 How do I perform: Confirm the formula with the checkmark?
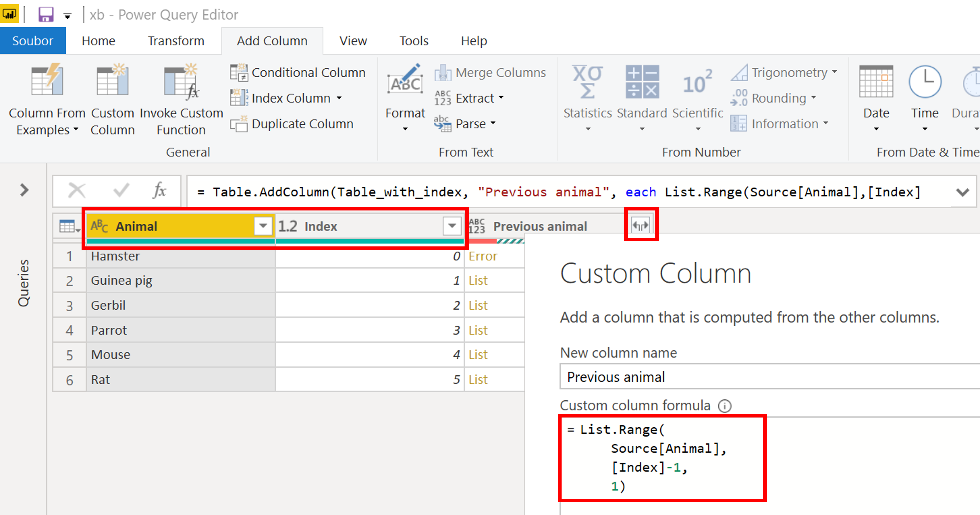point(121,190)
